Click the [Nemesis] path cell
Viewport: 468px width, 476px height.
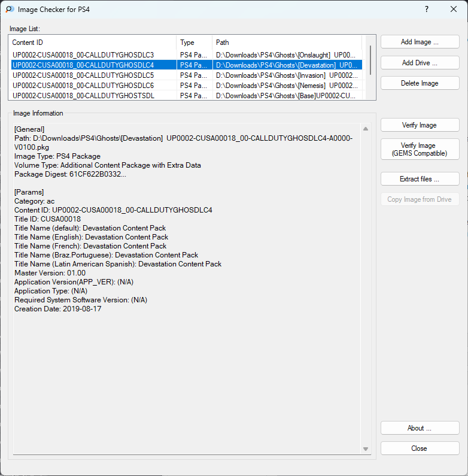(287, 86)
